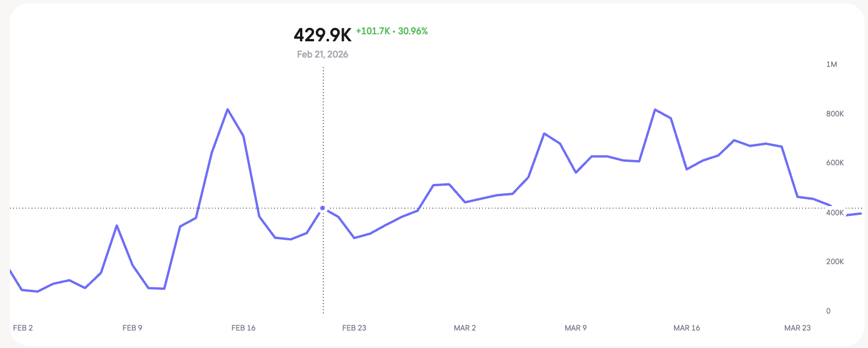Viewport: 868px width, 348px height.
Task: Click the MAR 16 axis label
Action: point(687,328)
